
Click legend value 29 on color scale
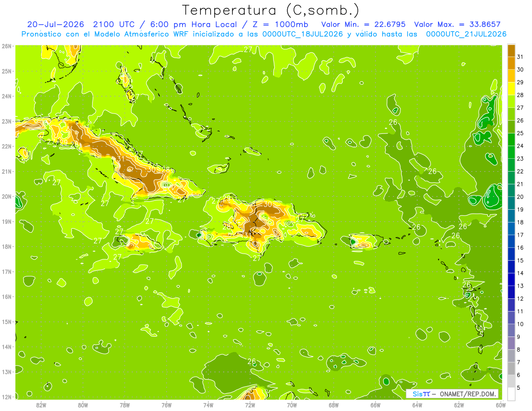[x=520, y=82]
